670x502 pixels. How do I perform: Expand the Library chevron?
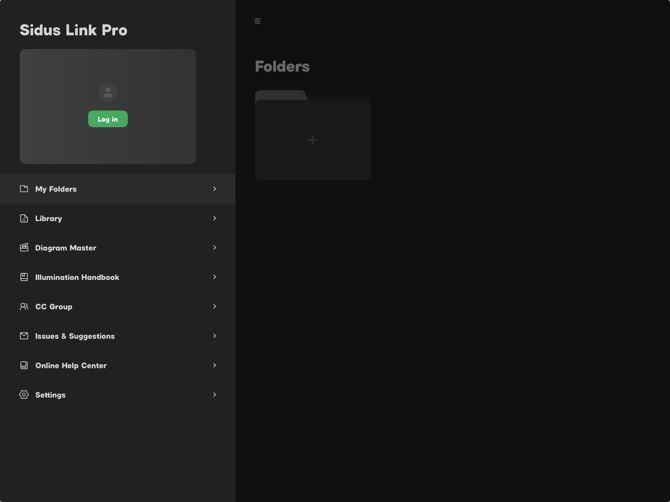tap(215, 218)
